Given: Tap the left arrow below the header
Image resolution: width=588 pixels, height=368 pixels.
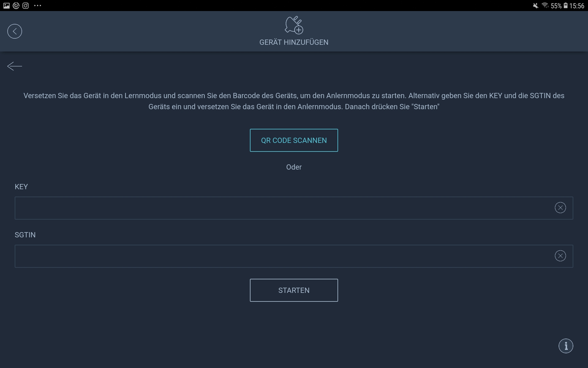Looking at the screenshot, I should tap(15, 66).
